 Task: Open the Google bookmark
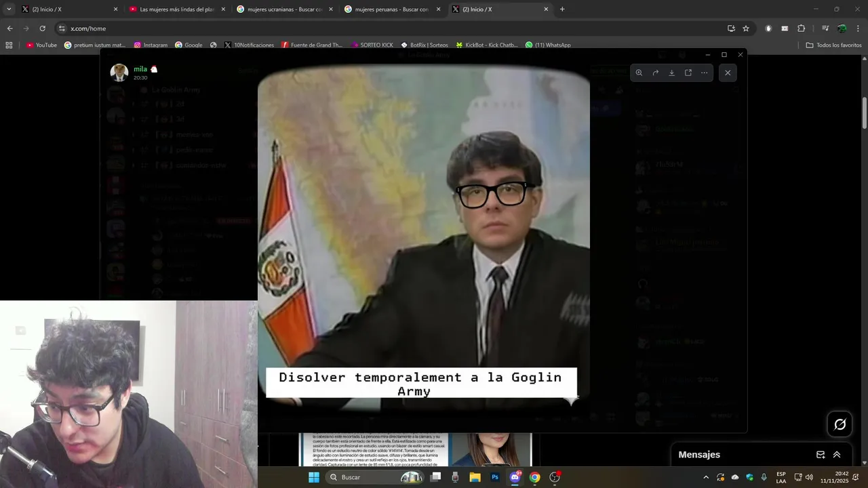189,45
